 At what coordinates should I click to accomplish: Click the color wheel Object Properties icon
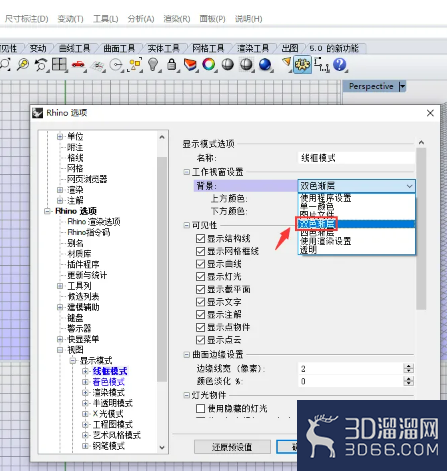pyautogui.click(x=209, y=64)
